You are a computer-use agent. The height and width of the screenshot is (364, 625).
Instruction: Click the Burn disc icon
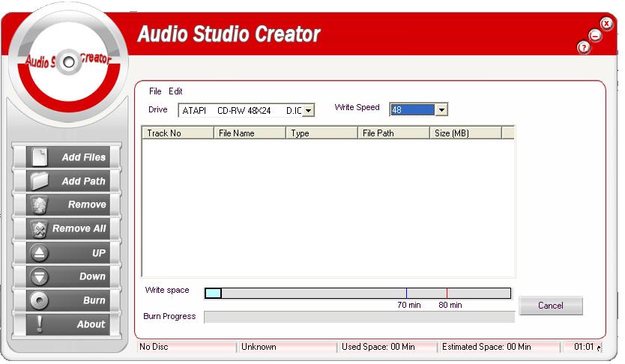pos(40,300)
